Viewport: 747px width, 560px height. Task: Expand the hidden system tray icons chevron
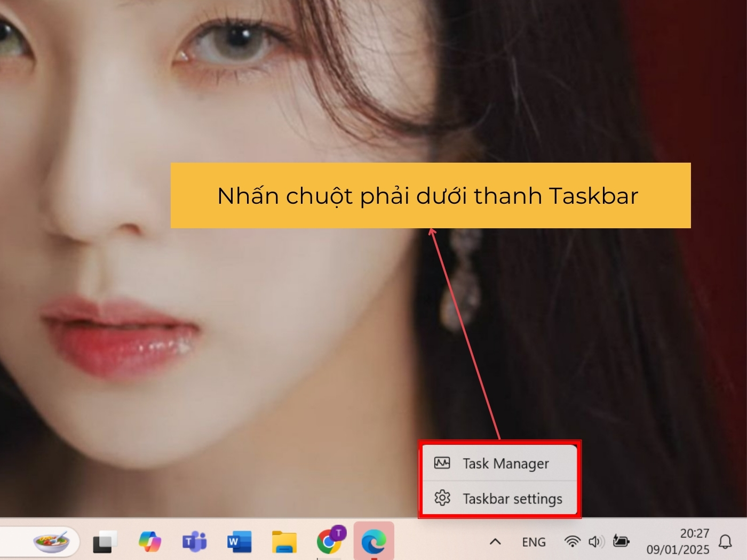pos(495,542)
